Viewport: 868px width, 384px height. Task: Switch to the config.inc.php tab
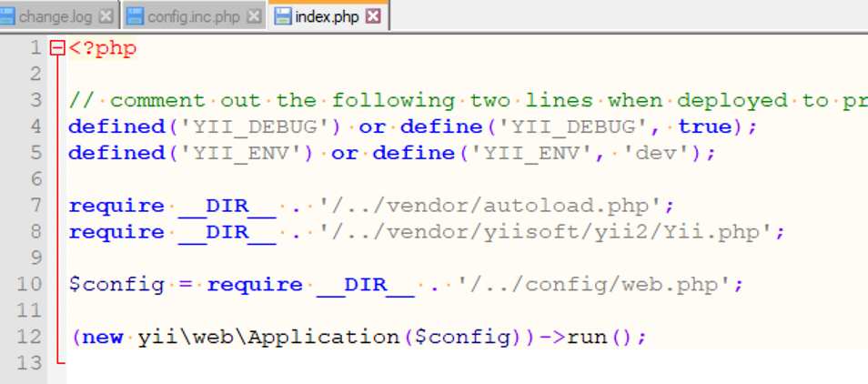(x=194, y=17)
